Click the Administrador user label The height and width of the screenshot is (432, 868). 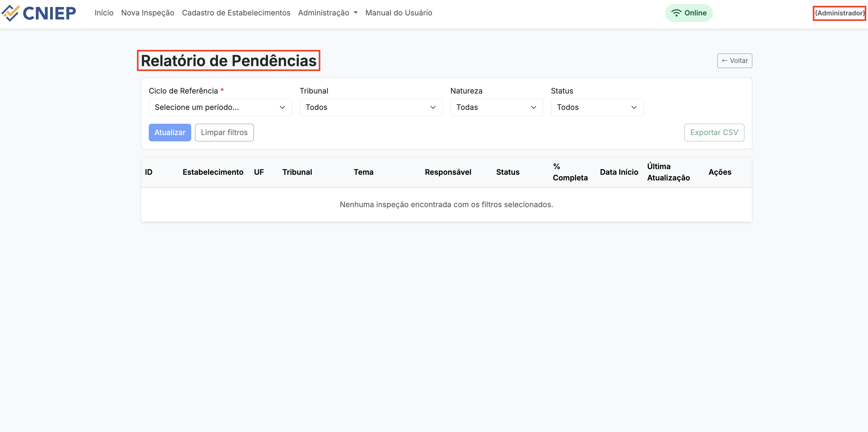click(839, 13)
